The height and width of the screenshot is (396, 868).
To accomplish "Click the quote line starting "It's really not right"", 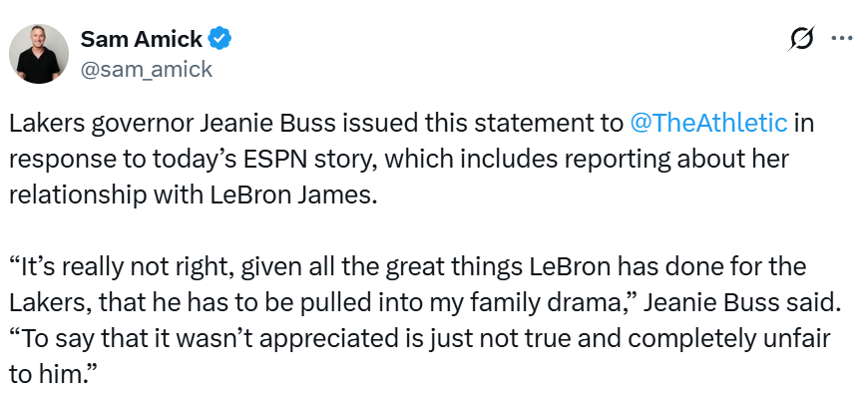I will 407,267.
